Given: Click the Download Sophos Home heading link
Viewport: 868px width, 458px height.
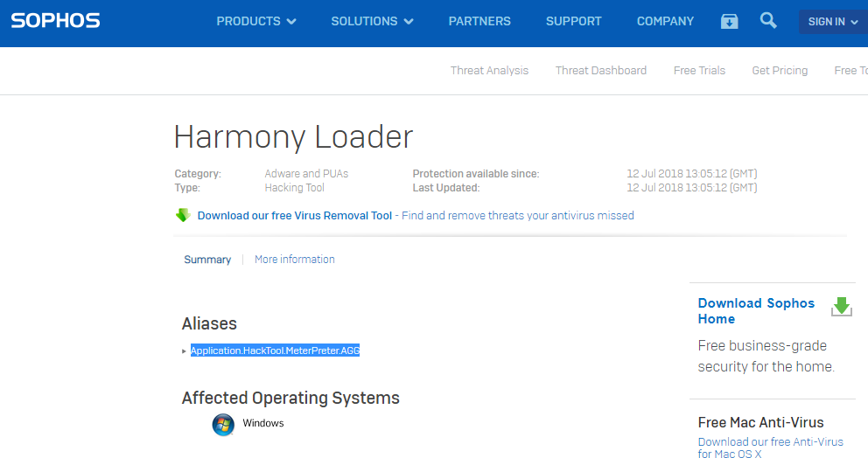Looking at the screenshot, I should [756, 311].
